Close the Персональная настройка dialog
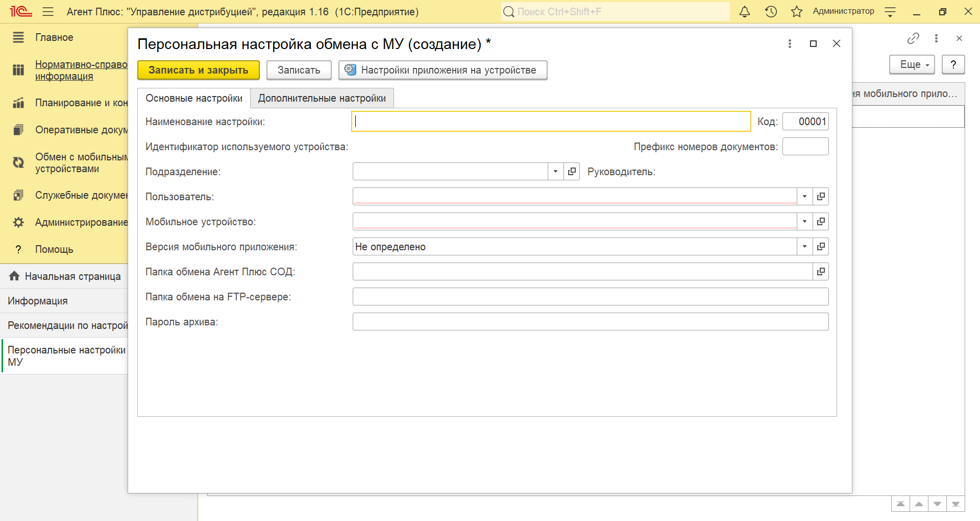 pos(837,44)
